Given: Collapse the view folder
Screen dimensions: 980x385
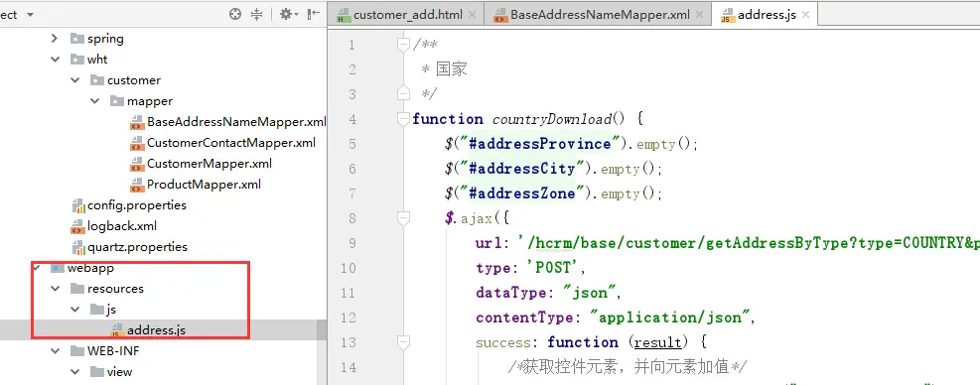Looking at the screenshot, I should point(75,372).
